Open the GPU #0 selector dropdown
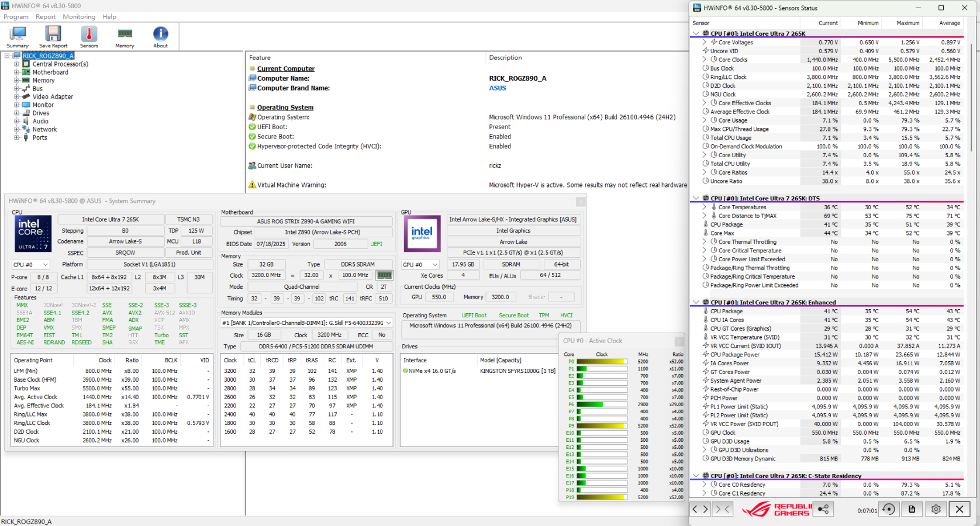980x526 pixels. click(x=420, y=265)
